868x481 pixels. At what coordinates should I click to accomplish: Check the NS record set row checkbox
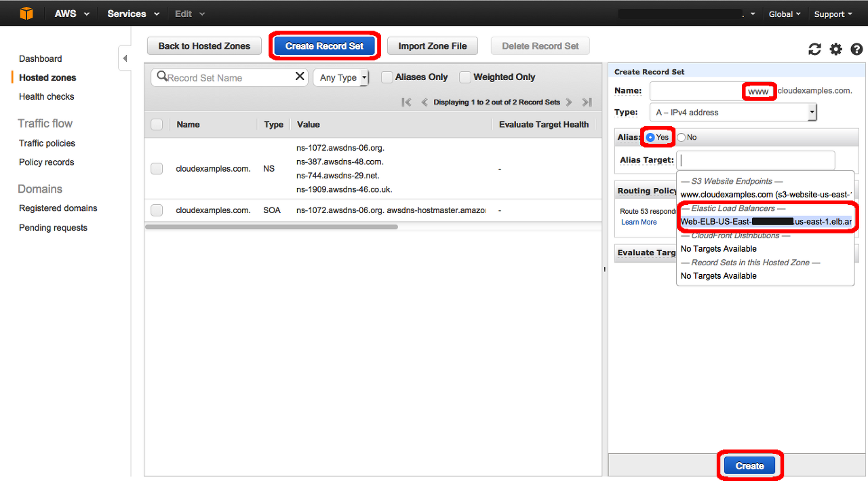click(x=157, y=168)
